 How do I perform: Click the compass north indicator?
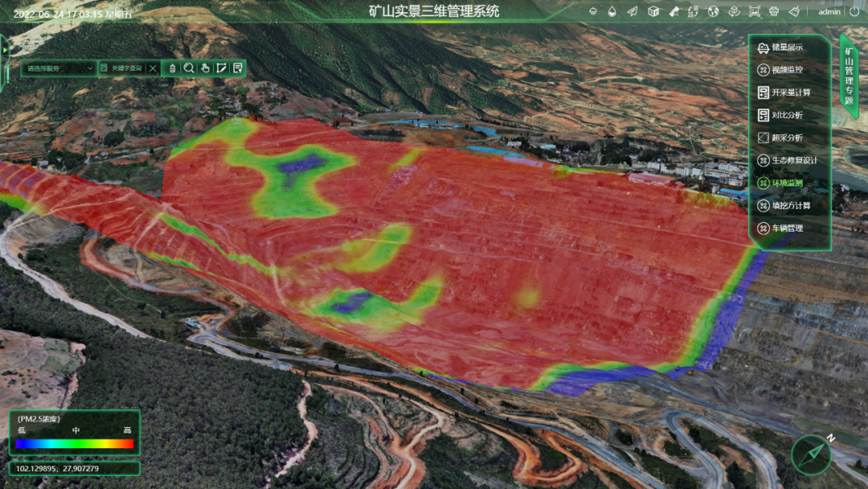tap(812, 454)
